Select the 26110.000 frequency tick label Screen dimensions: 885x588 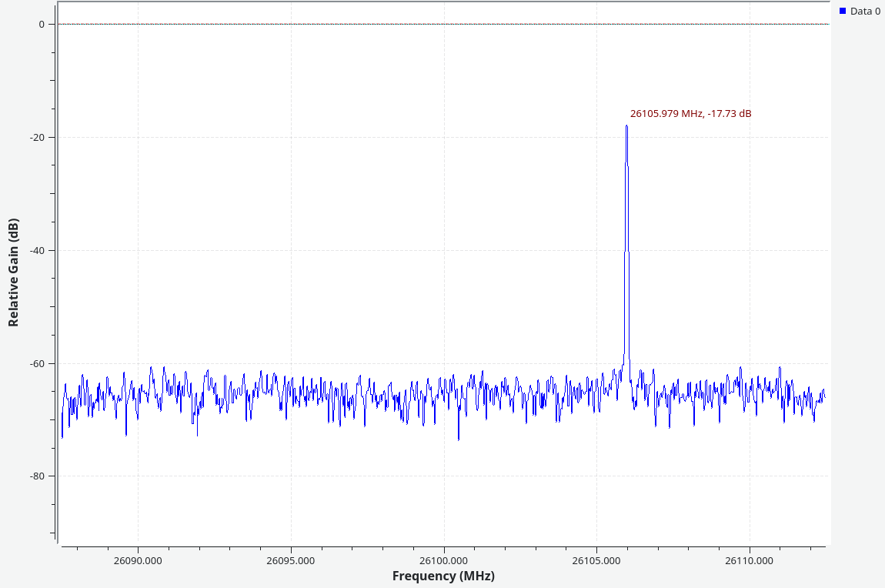tap(749, 560)
